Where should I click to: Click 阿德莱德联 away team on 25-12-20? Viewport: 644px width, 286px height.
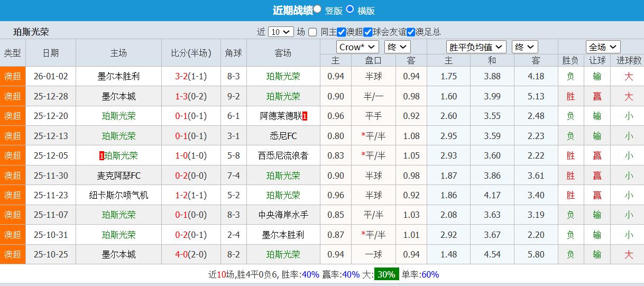(281, 116)
